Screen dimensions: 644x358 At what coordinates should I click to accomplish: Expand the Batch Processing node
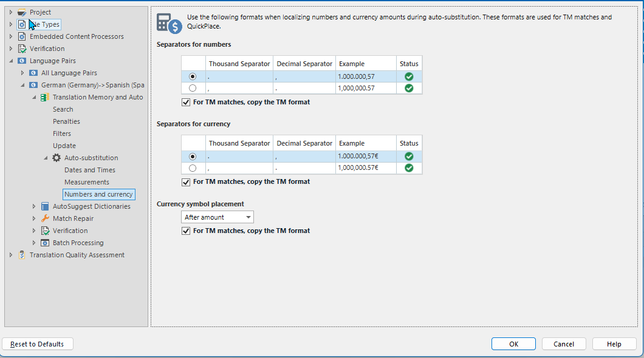click(x=34, y=243)
